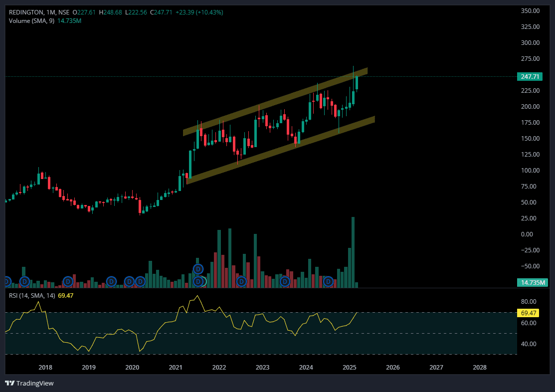555x392 pixels.
Task: Click the open value O227.61
Action: tap(84, 12)
